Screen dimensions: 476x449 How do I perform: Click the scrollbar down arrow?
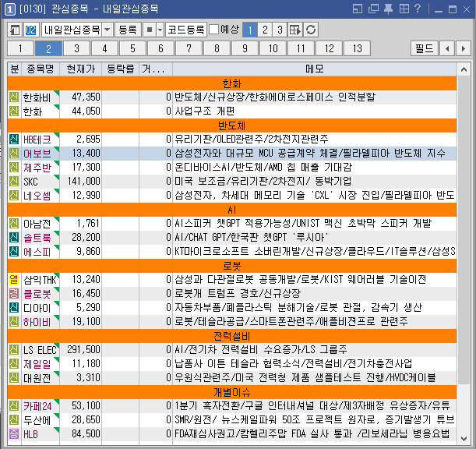[464, 438]
